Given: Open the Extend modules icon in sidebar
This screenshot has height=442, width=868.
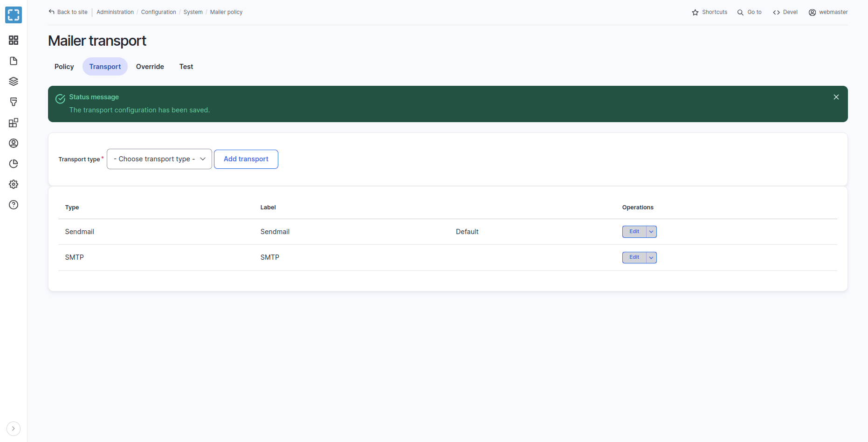Looking at the screenshot, I should click(14, 123).
